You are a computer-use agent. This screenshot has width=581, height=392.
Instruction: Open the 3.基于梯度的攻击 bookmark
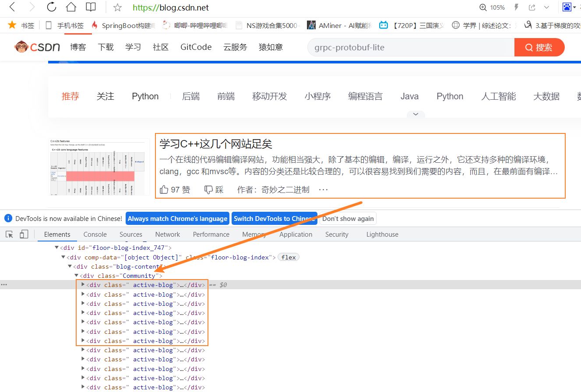(x=553, y=25)
